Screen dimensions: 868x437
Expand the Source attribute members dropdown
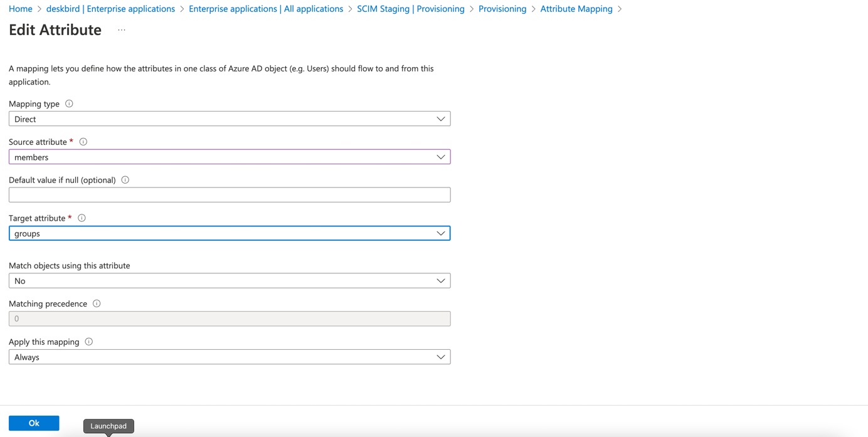click(230, 157)
